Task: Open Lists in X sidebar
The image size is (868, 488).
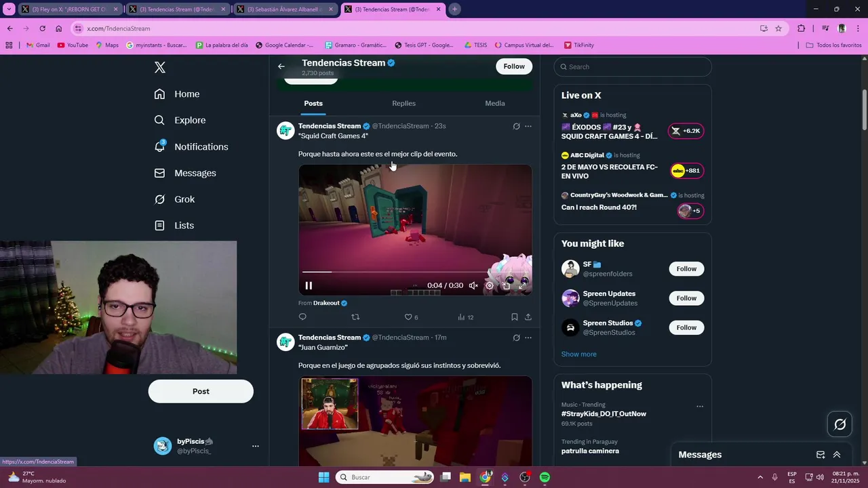Action: coord(174,226)
